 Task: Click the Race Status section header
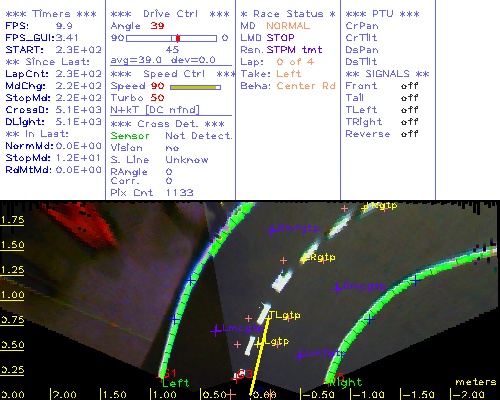point(288,14)
